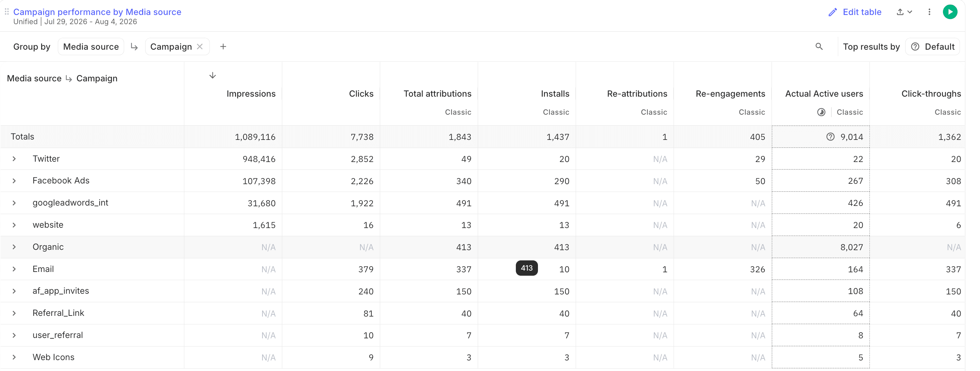Click the search magnifier icon

point(819,47)
